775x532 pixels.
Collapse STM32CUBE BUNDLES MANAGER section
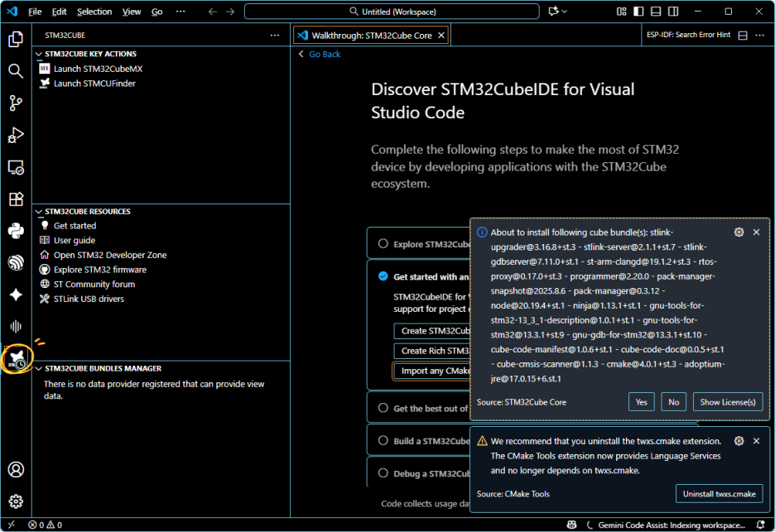click(39, 368)
